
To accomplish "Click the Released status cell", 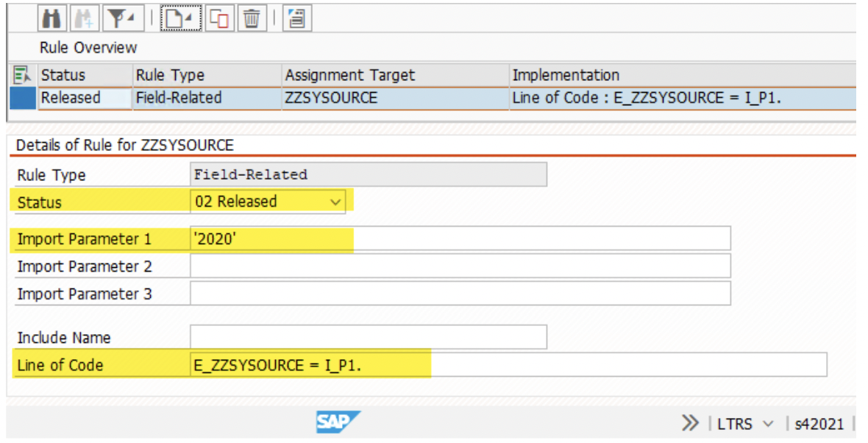I will coord(85,98).
